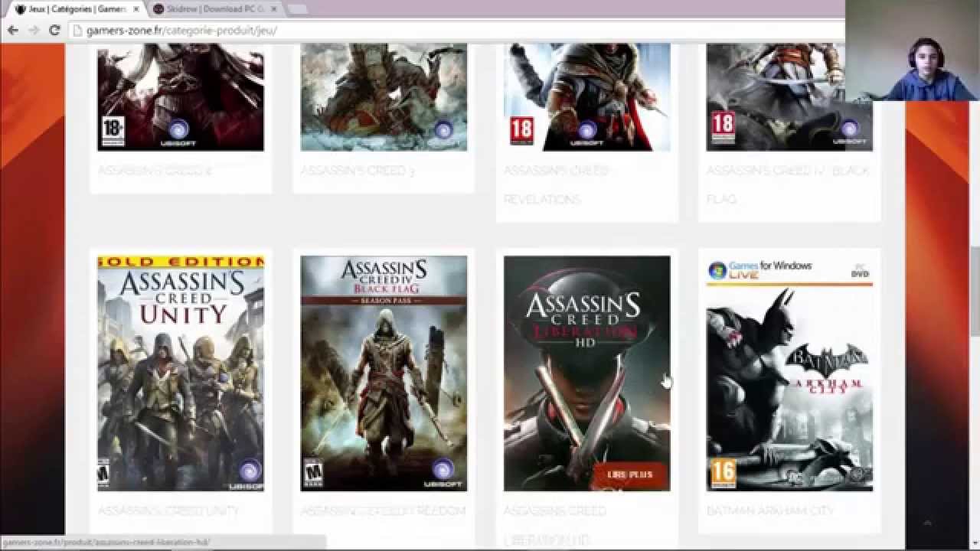Click the browser Forward arrow
Image resolution: width=980 pixels, height=551 pixels.
coord(34,31)
